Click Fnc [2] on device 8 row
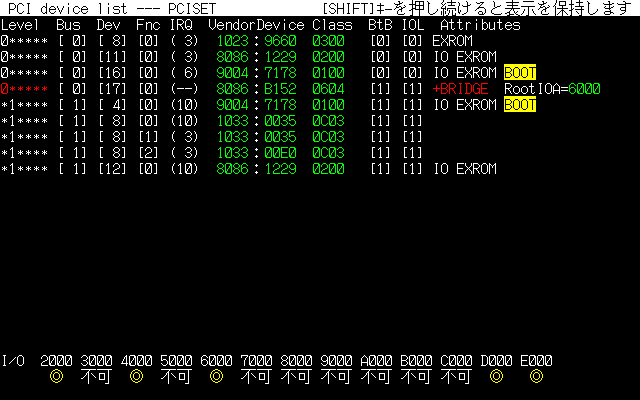Screen dimensions: 640x400 click(148, 153)
